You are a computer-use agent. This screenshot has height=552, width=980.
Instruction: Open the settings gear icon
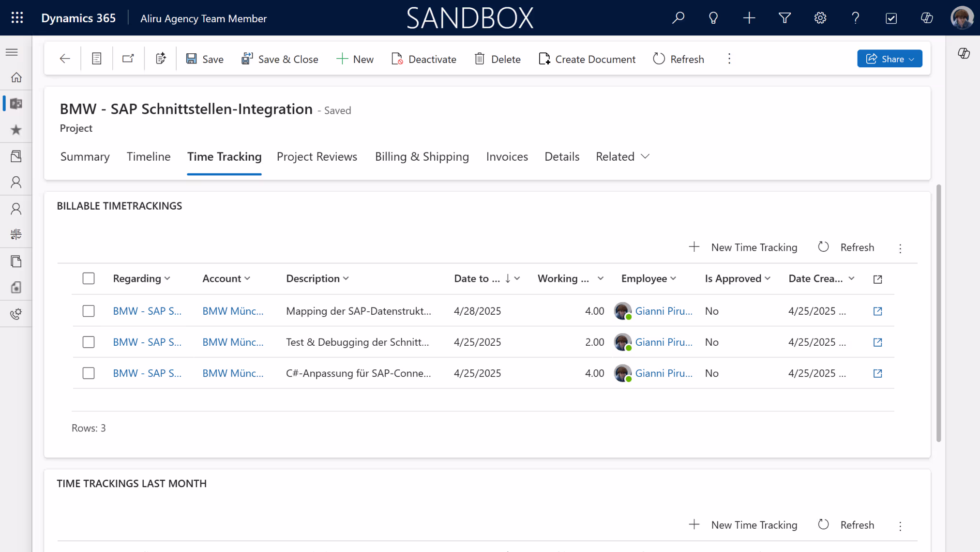coord(820,18)
